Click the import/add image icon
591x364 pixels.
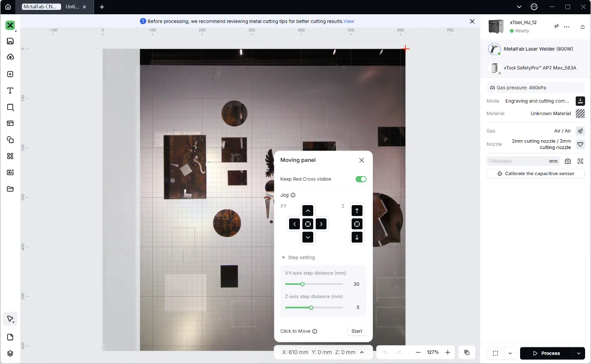(10, 74)
